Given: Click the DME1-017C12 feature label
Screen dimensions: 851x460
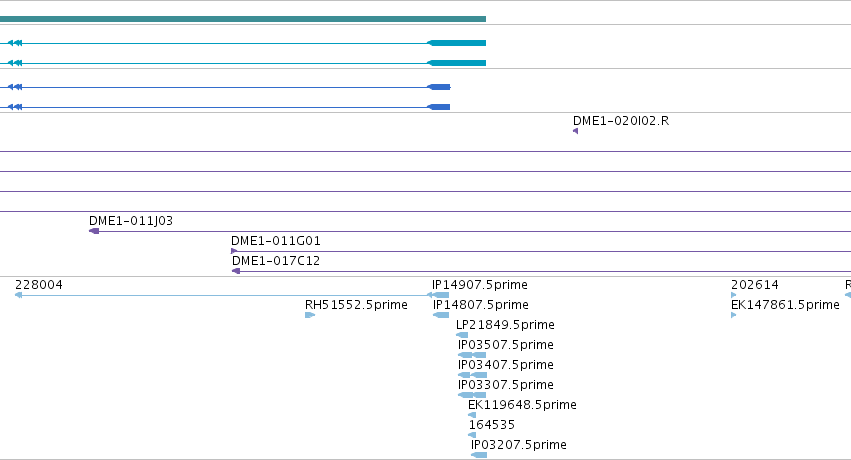Looking at the screenshot, I should click(x=276, y=261).
